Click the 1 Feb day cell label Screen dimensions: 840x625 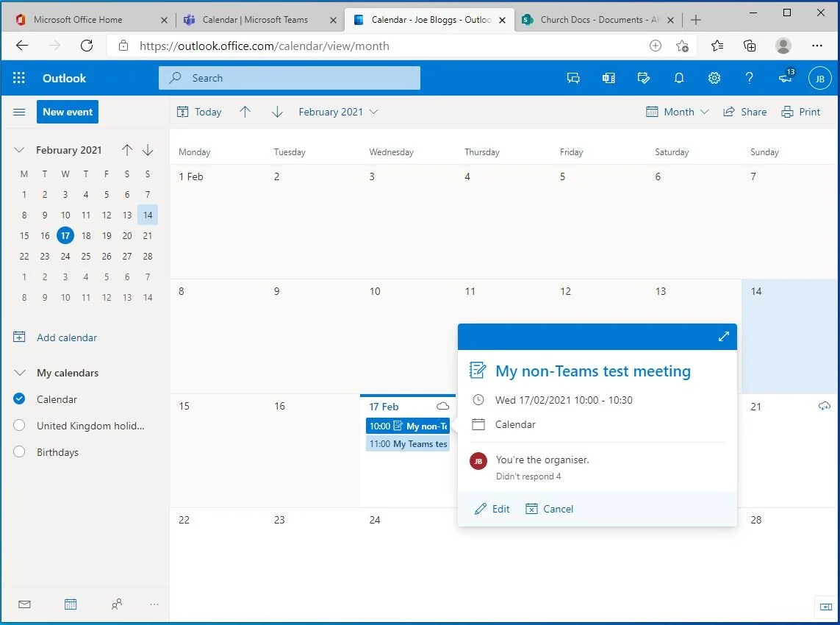(191, 177)
